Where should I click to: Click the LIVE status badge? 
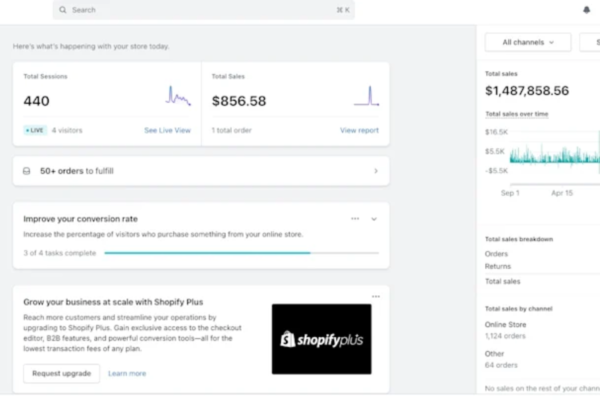pyautogui.click(x=35, y=130)
